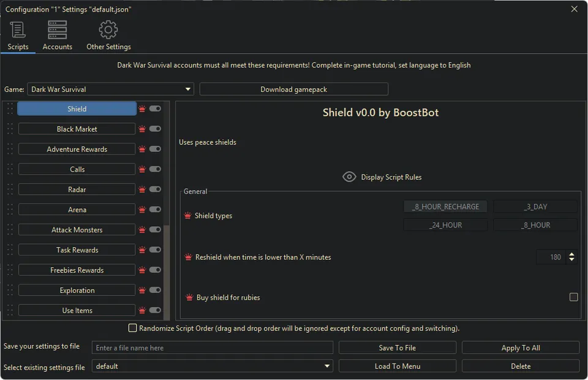Click the crown icon beside Attack Monsters
Image resolution: width=588 pixels, height=380 pixels.
[x=142, y=230]
